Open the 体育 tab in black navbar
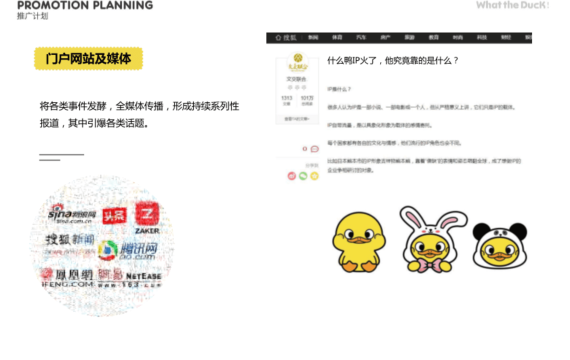The width and height of the screenshot is (570, 360). pyautogui.click(x=337, y=37)
